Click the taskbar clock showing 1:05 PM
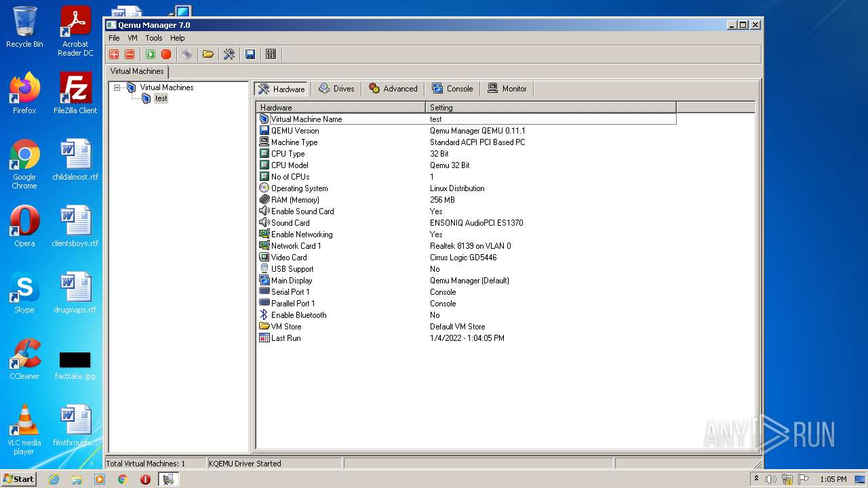The height and width of the screenshot is (488, 868). coord(833,479)
